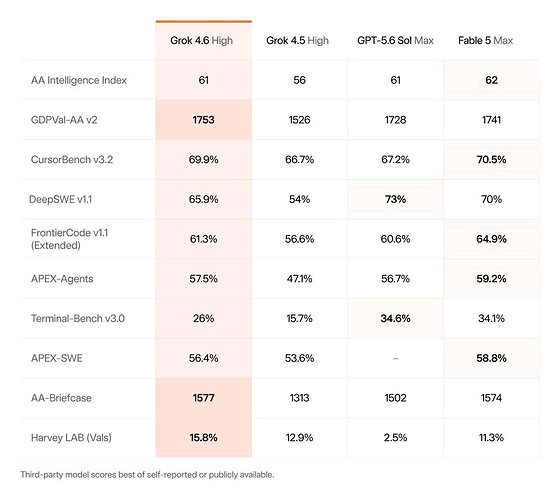This screenshot has height=500, width=560.
Task: Select the Grok 4.5 High column header
Action: 297,40
